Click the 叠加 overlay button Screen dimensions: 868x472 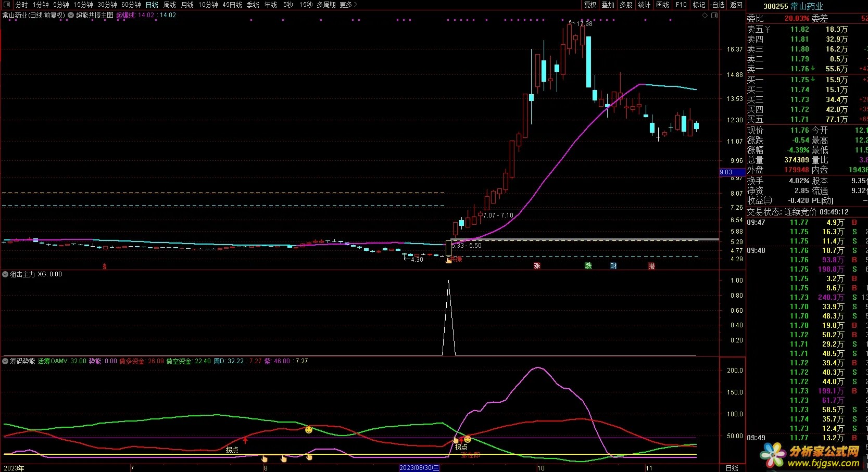click(x=608, y=5)
